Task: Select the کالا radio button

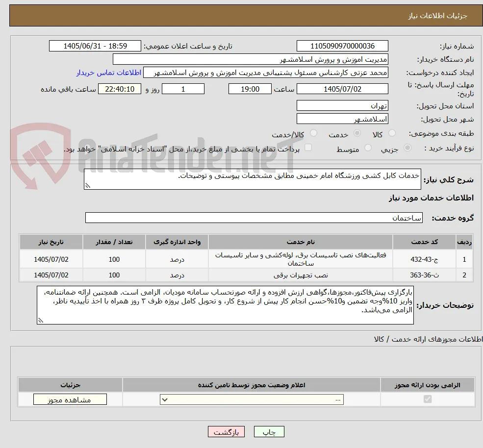Action: point(392,133)
